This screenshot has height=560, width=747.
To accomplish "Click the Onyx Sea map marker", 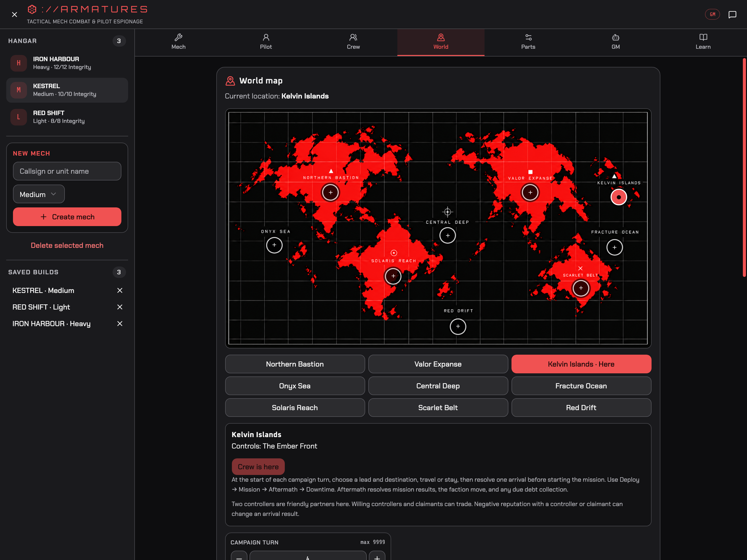I will click(x=274, y=245).
